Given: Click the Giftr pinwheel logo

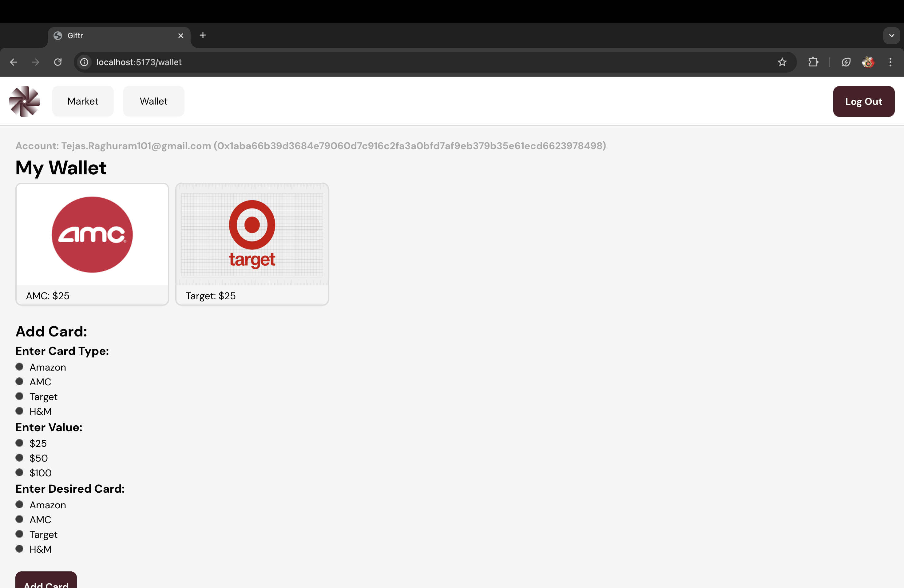Looking at the screenshot, I should tap(25, 101).
